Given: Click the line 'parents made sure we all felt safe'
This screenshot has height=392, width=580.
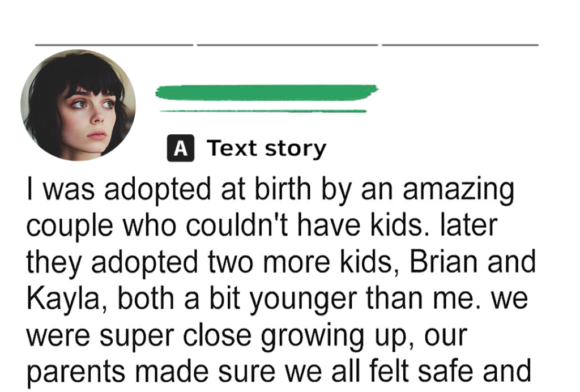Looking at the screenshot, I should pos(279,371).
